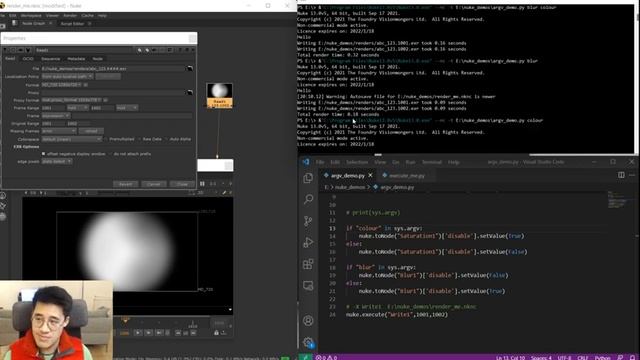Click the VS Code logo icon in title bar
This screenshot has height=360, width=640.
click(306, 162)
